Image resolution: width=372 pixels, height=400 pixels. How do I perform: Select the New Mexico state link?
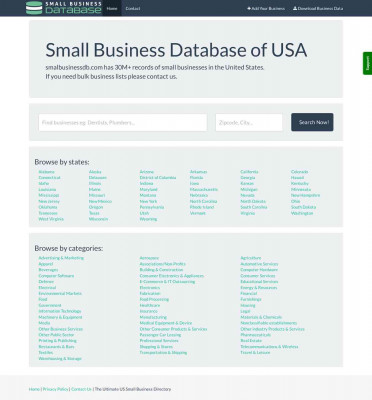pyautogui.click(x=100, y=201)
